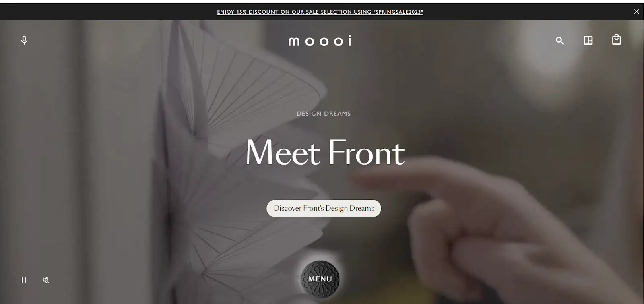This screenshot has width=644, height=304.
Task: Open the shopping bag cart
Action: [x=616, y=39]
